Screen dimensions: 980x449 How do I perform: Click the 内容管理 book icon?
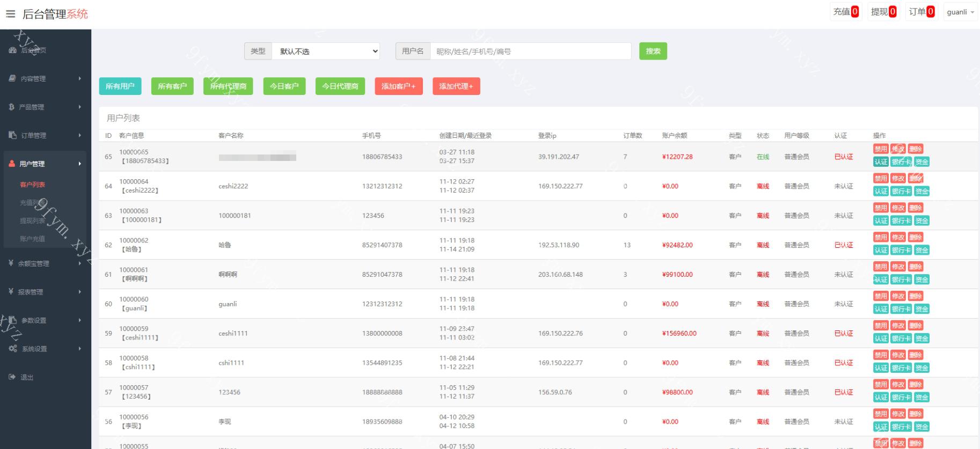click(12, 78)
